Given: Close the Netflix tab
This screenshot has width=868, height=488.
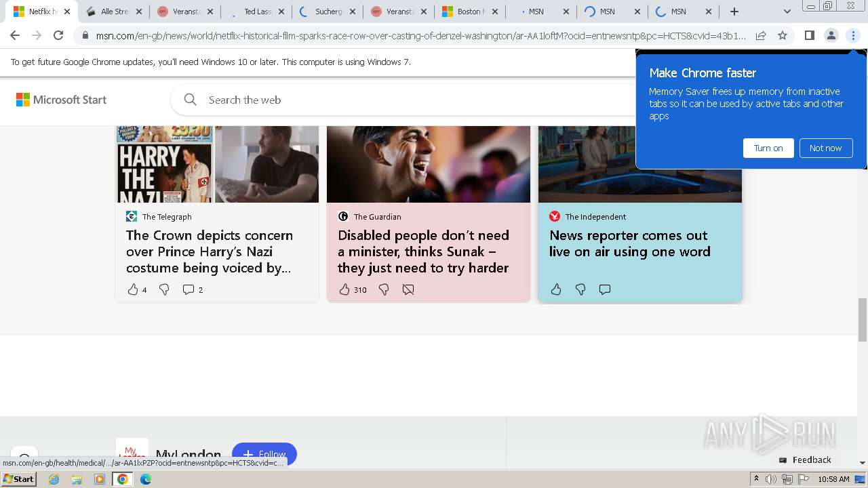Looking at the screenshot, I should [x=67, y=12].
